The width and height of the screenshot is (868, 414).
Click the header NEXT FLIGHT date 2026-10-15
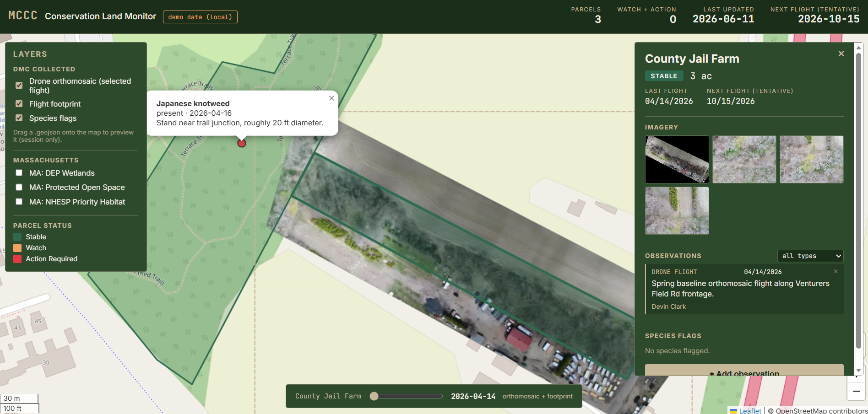coord(829,19)
